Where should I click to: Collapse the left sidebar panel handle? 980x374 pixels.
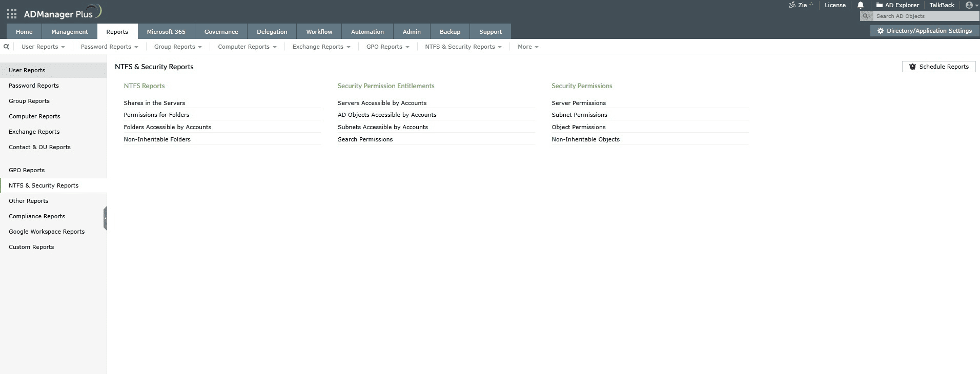105,218
